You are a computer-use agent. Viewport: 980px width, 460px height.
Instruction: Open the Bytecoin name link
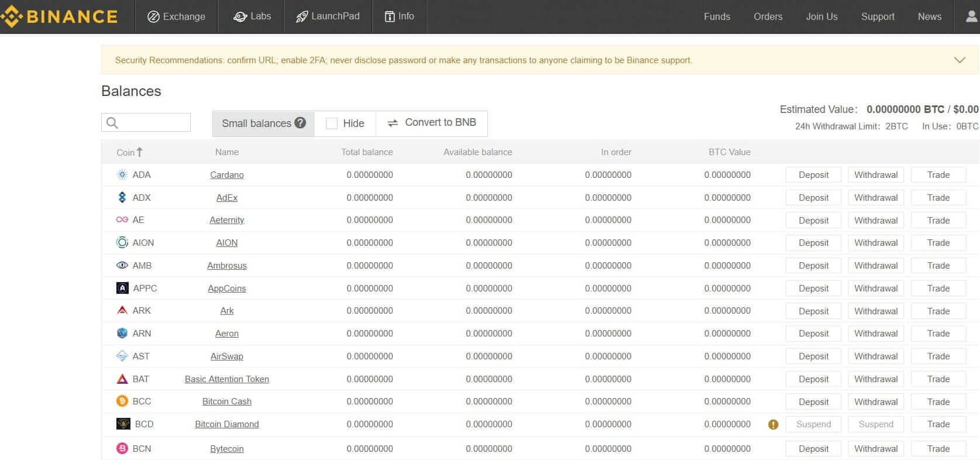[227, 448]
